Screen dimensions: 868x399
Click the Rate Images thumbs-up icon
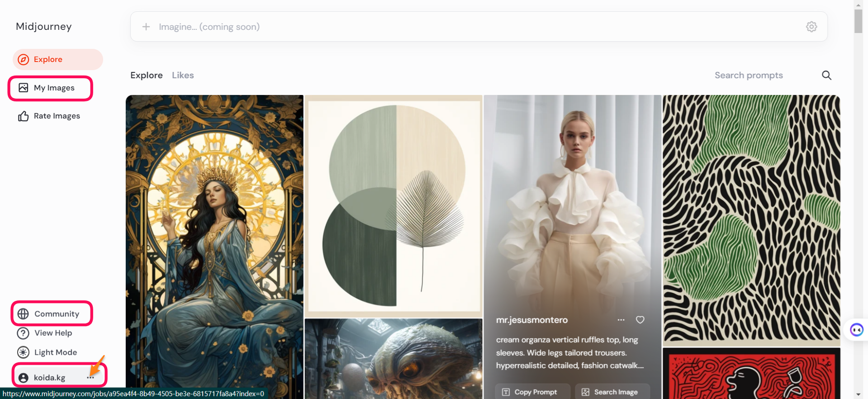pos(23,116)
